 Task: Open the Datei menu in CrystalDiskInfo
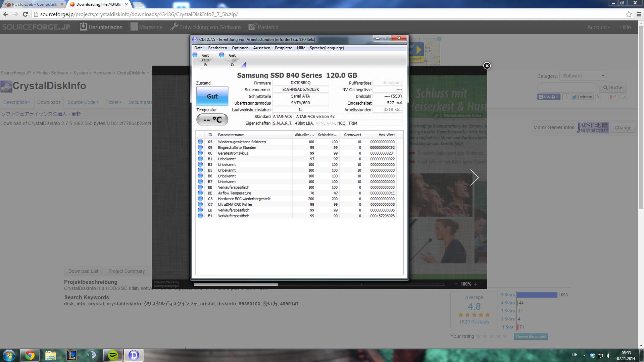coord(199,48)
